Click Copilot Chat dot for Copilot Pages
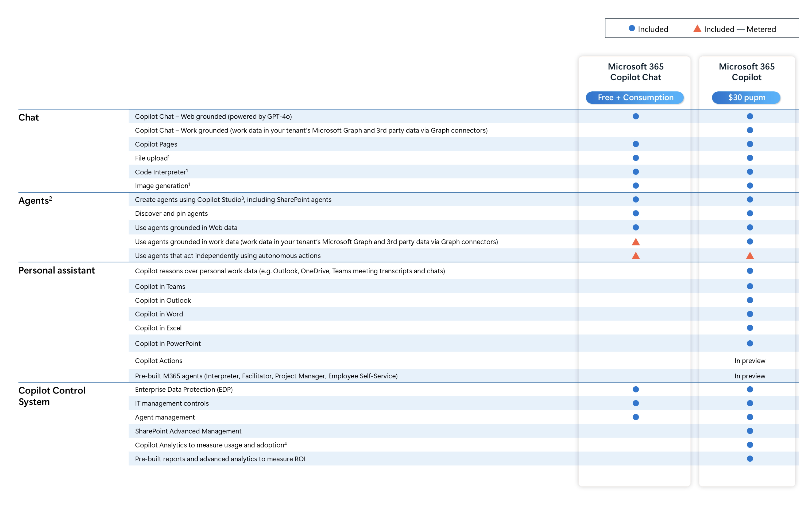Viewport: 812px width, 506px height. [636, 144]
